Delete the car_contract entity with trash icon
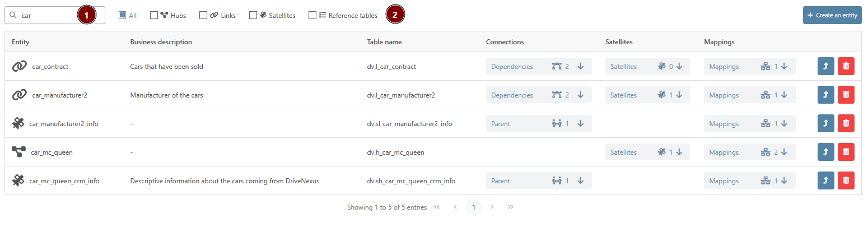This screenshot has width=868, height=227. (846, 66)
